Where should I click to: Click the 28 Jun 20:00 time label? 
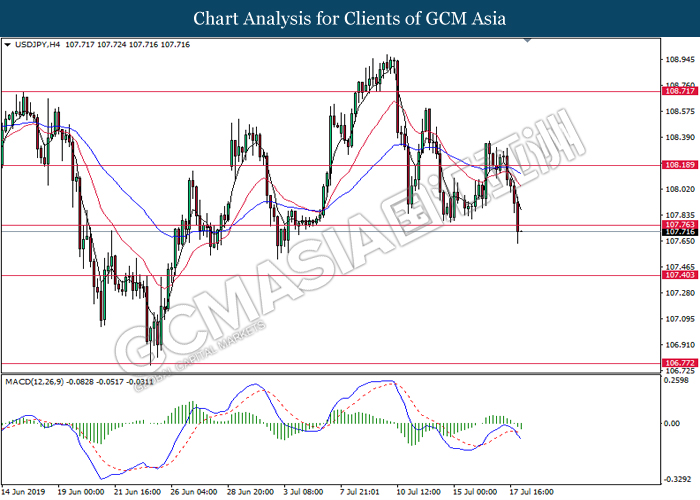click(250, 492)
